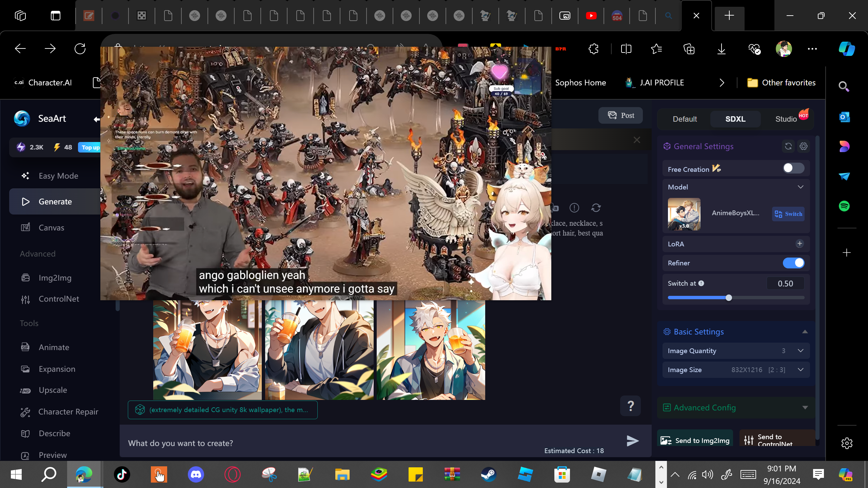Open the Canvas tool

(x=51, y=228)
